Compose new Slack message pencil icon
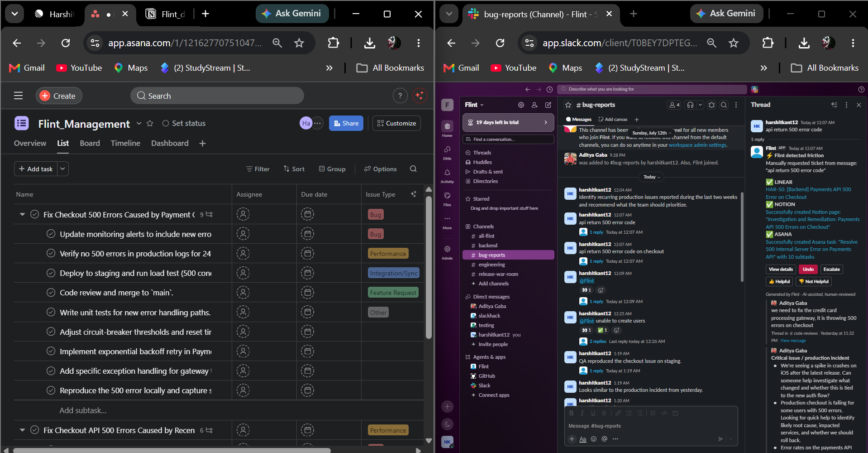The width and height of the screenshot is (868, 453). [548, 105]
